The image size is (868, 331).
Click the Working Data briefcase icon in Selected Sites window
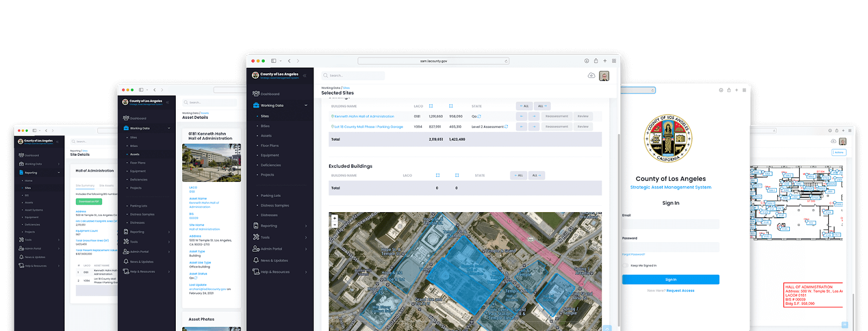click(256, 105)
